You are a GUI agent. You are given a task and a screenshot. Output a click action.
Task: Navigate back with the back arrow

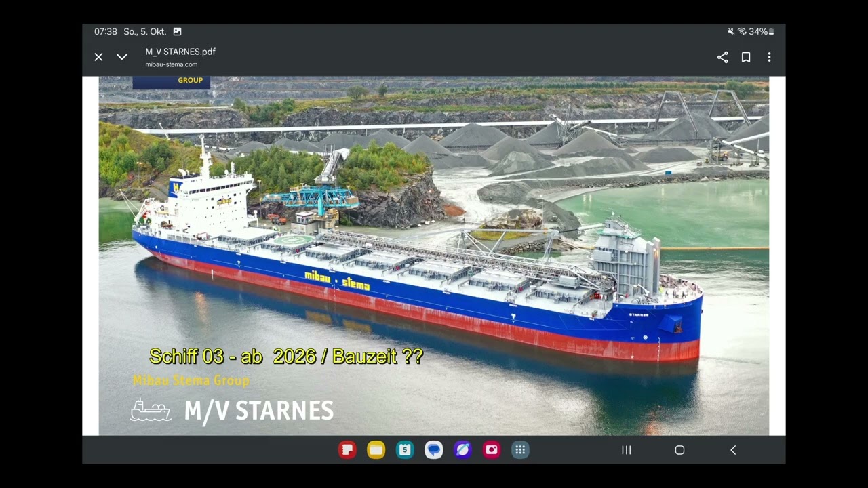click(733, 450)
